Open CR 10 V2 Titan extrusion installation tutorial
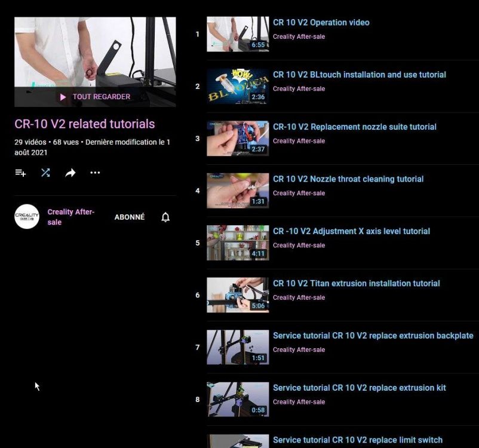479x448 pixels. click(x=356, y=284)
